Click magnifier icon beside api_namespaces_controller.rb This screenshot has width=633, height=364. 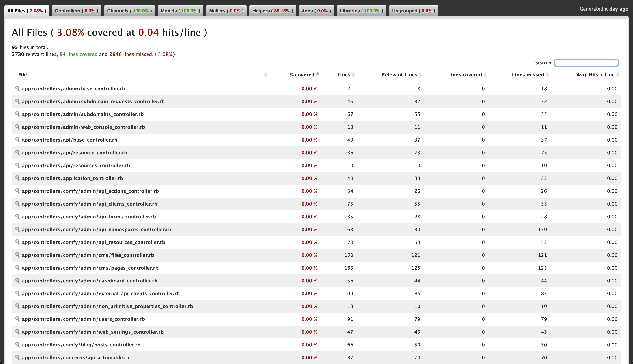[x=17, y=229]
